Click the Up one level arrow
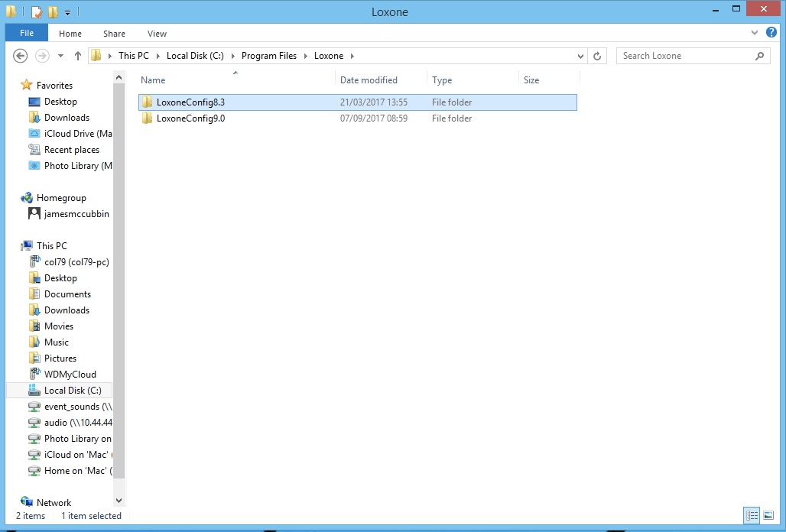 coord(78,56)
